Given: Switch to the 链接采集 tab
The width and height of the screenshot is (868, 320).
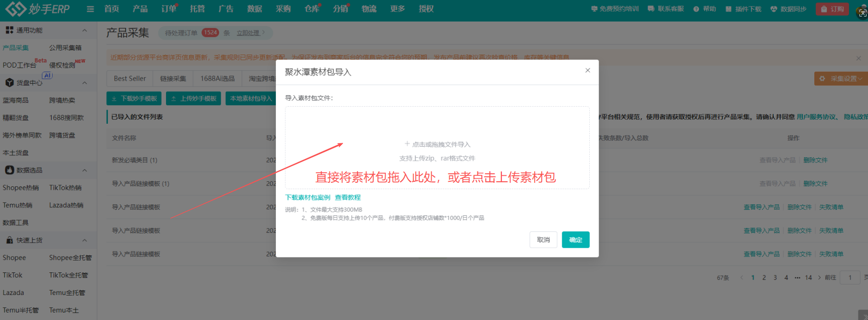Looking at the screenshot, I should tap(173, 79).
